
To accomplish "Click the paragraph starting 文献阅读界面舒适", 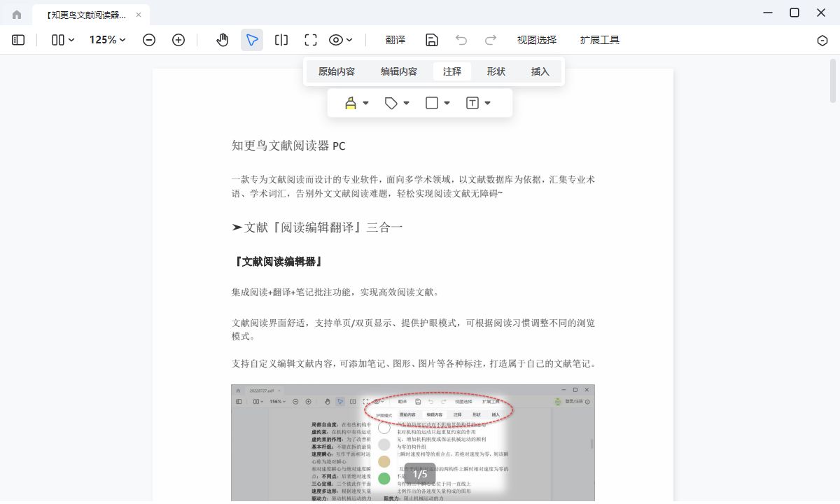I will pyautogui.click(x=414, y=330).
